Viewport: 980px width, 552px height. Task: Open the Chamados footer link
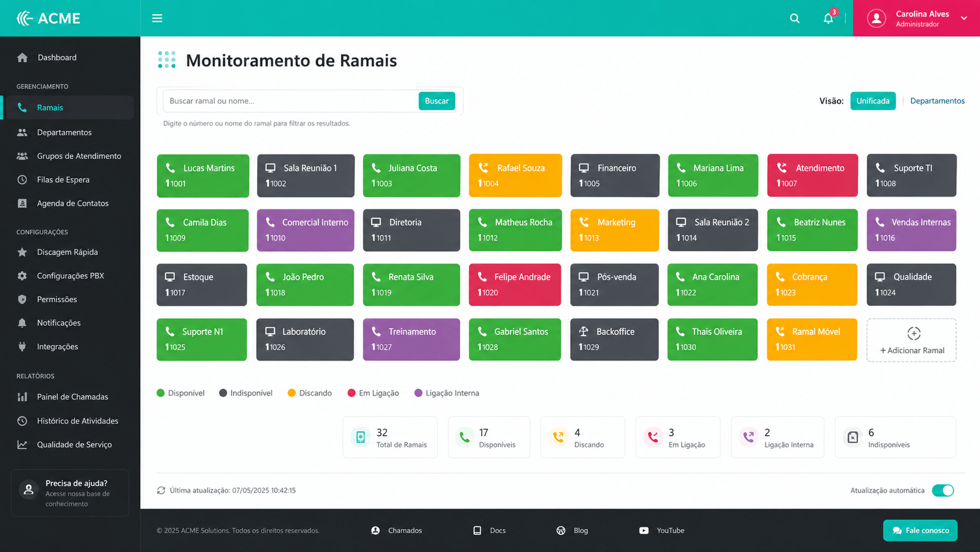pyautogui.click(x=397, y=530)
